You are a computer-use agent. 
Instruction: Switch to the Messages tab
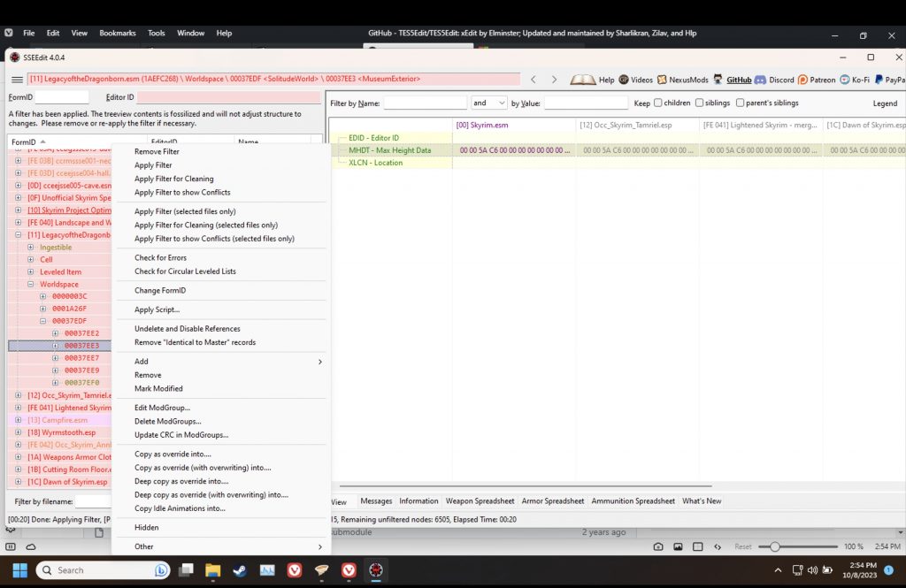376,501
